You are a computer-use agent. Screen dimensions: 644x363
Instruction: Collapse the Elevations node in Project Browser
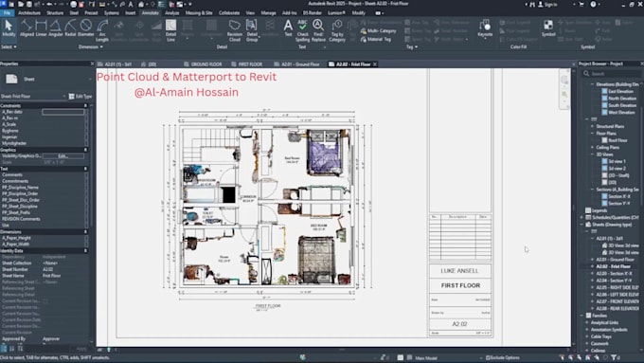[x=592, y=84]
